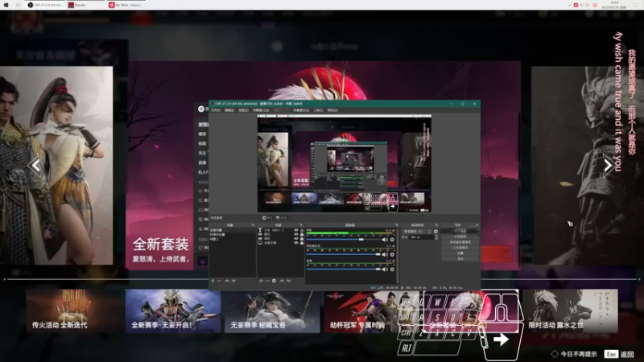This screenshot has height=362, width=644.
Task: Open the 传火活动 全新迭代 thumbnail
Action: (x=73, y=311)
